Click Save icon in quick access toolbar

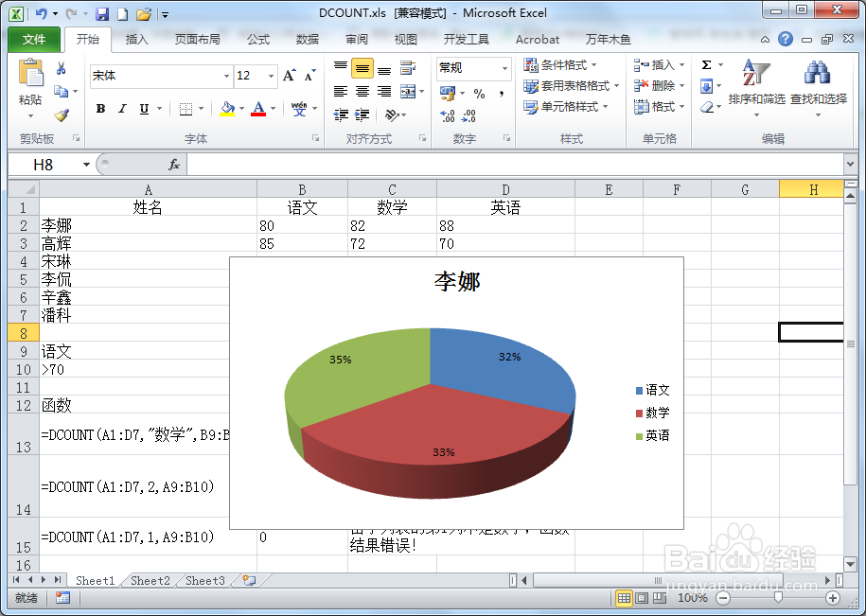(x=101, y=14)
